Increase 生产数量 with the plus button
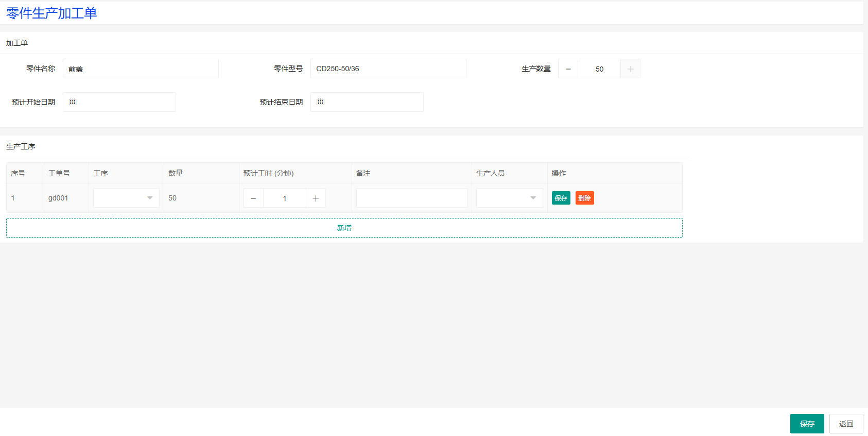 click(x=630, y=69)
